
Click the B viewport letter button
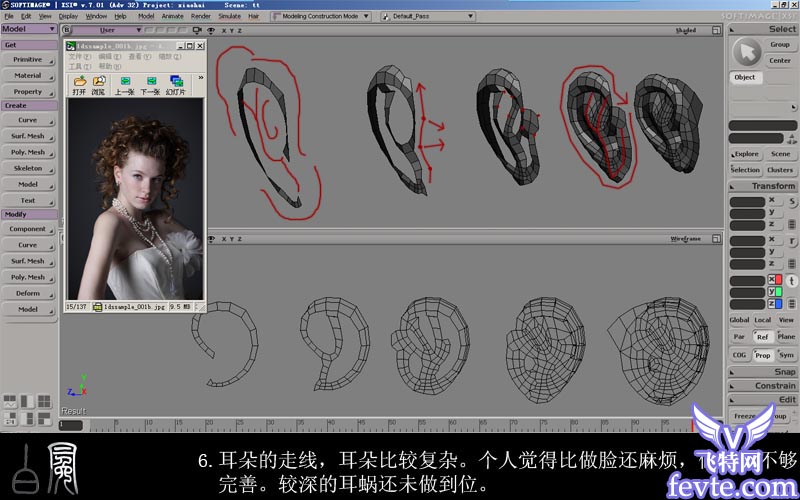66,31
